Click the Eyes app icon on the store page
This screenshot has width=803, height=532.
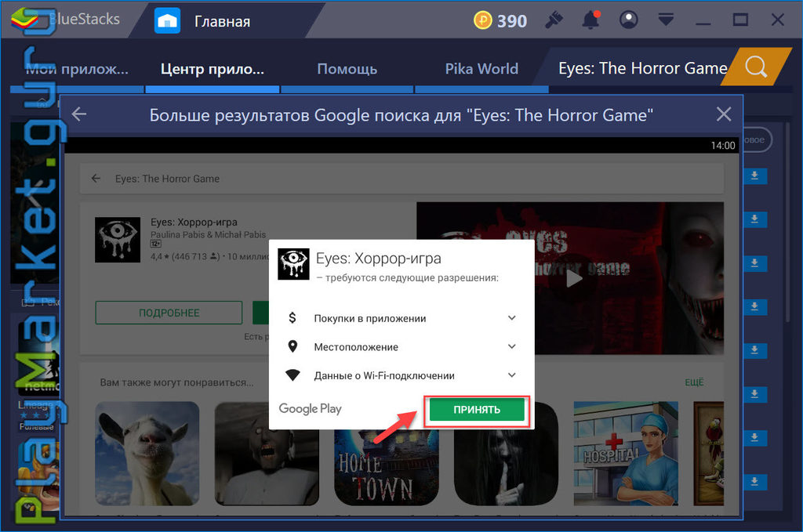[x=118, y=240]
